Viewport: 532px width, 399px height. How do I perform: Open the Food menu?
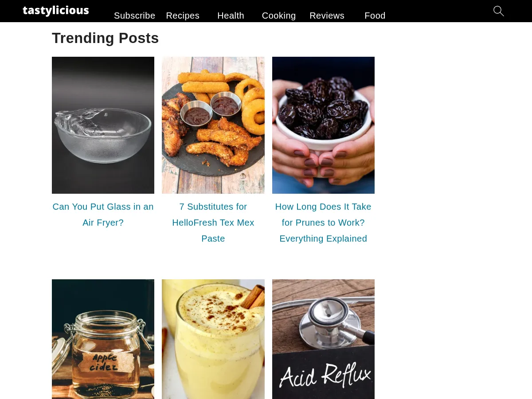tap(375, 16)
